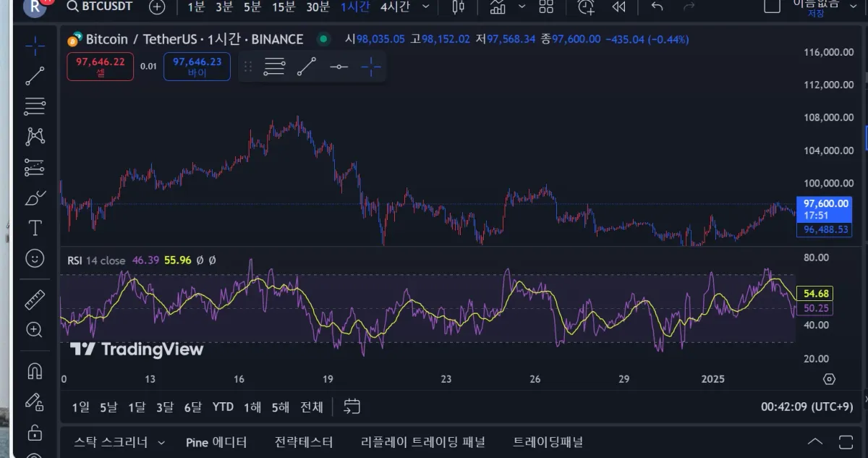The image size is (868, 458).
Task: Toggle lock all drawing tools
Action: (x=35, y=433)
